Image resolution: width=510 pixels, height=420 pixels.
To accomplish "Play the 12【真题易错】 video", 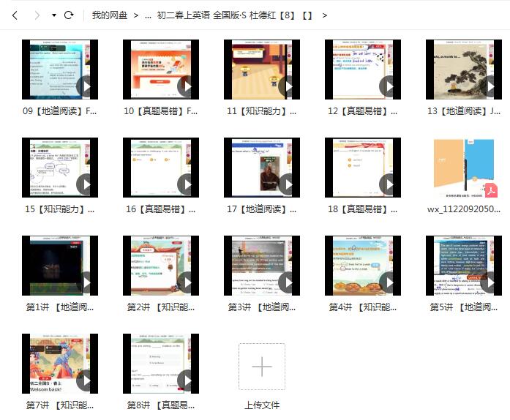I will point(389,86).
